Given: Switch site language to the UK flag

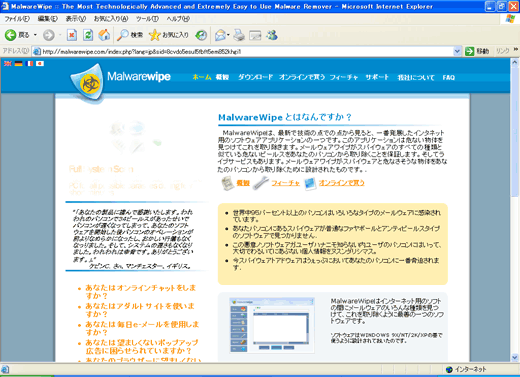Looking at the screenshot, I should coord(8,63).
